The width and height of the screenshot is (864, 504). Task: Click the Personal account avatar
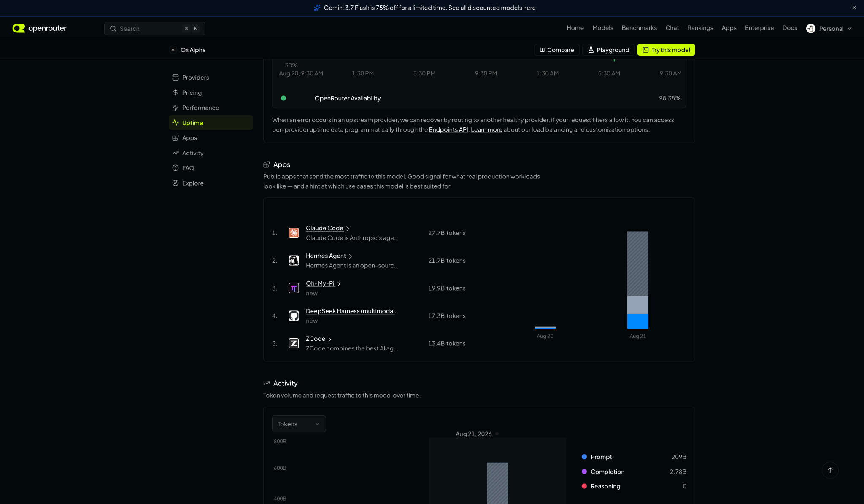(x=811, y=28)
